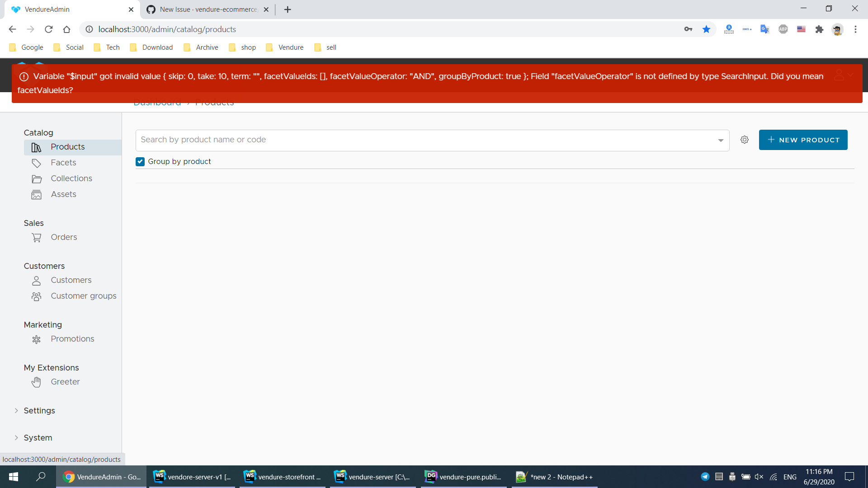Click the Customer groups people icon
Viewport: 868px width, 488px height.
point(36,296)
